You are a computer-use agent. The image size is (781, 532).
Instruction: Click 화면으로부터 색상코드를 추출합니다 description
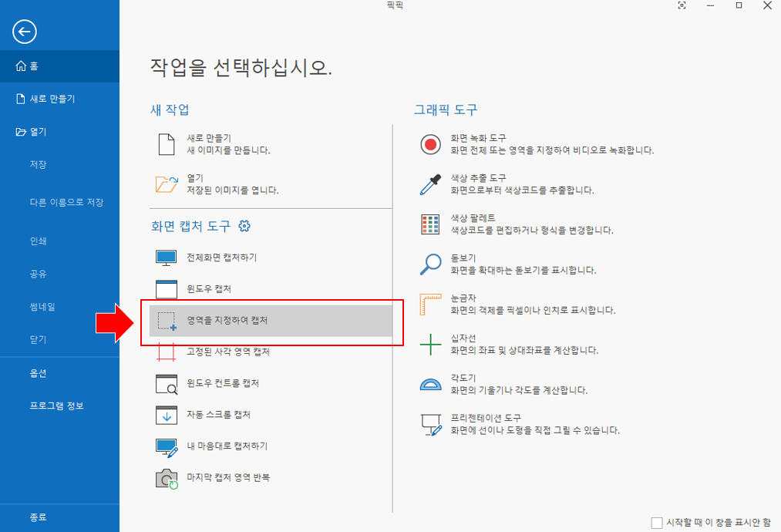523,190
